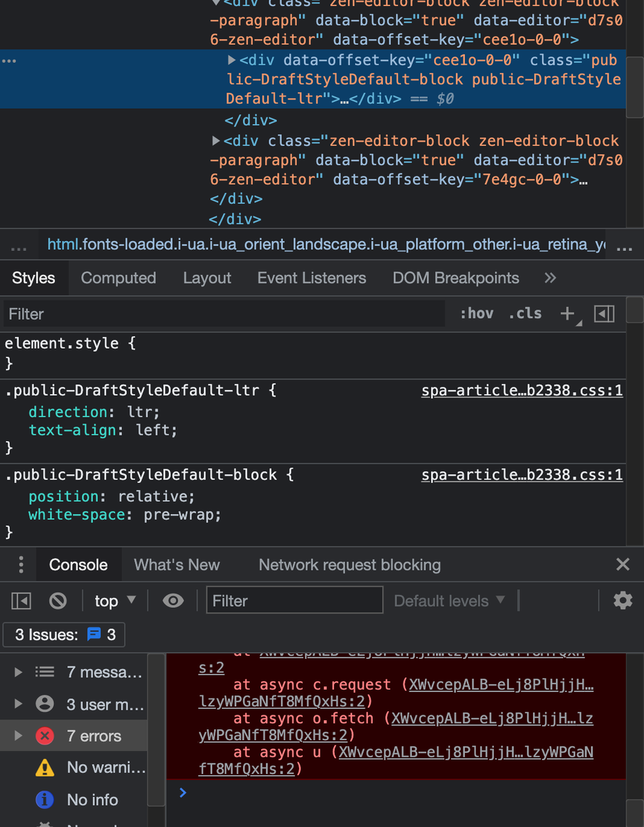Toggle the :hov element state button

[x=477, y=314]
